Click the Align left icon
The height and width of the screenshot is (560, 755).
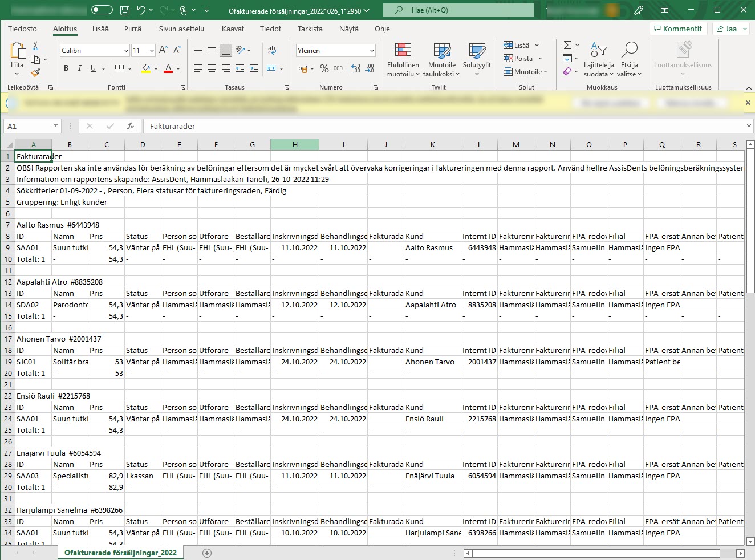tap(198, 68)
